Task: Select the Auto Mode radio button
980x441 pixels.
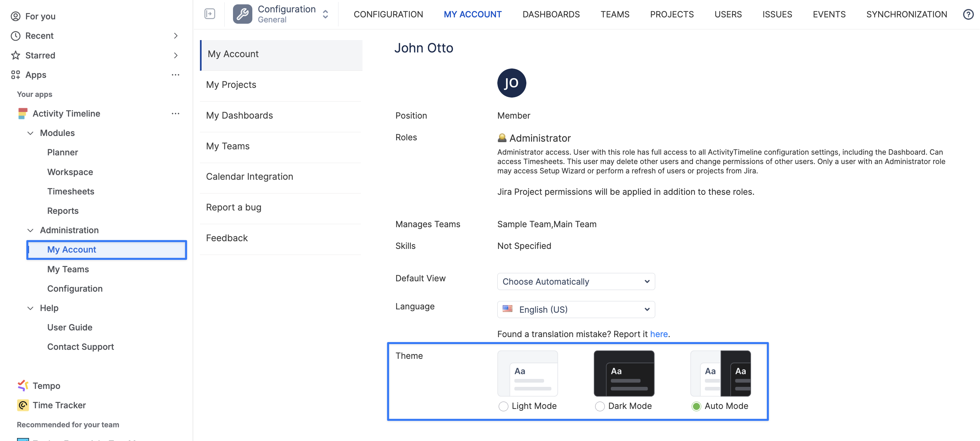Action: point(696,406)
